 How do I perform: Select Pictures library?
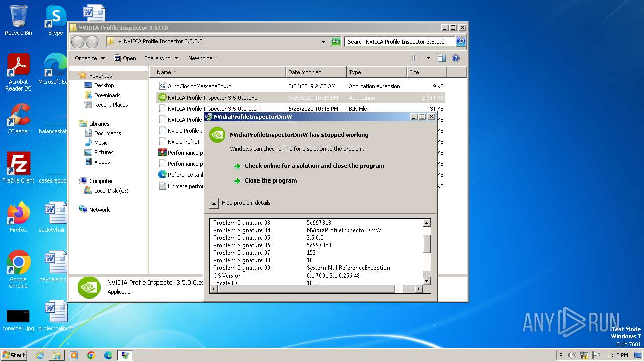tap(103, 152)
